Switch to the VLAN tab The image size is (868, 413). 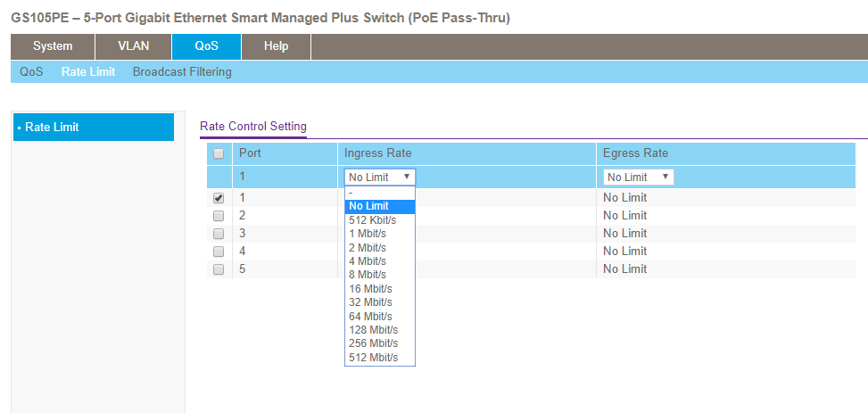coord(134,46)
